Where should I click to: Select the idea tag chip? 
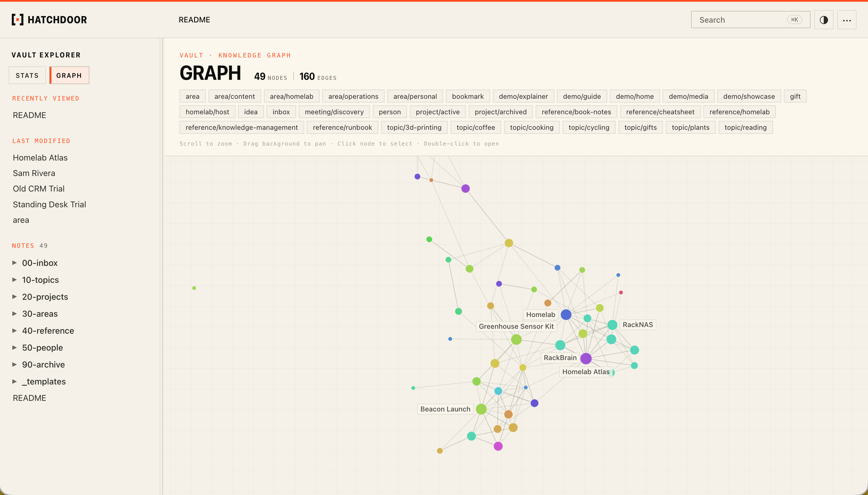[251, 112]
